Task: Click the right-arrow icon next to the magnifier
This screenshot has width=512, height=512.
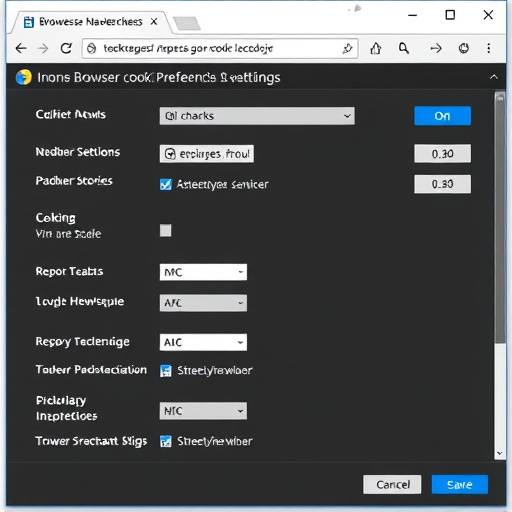Action: click(435, 49)
